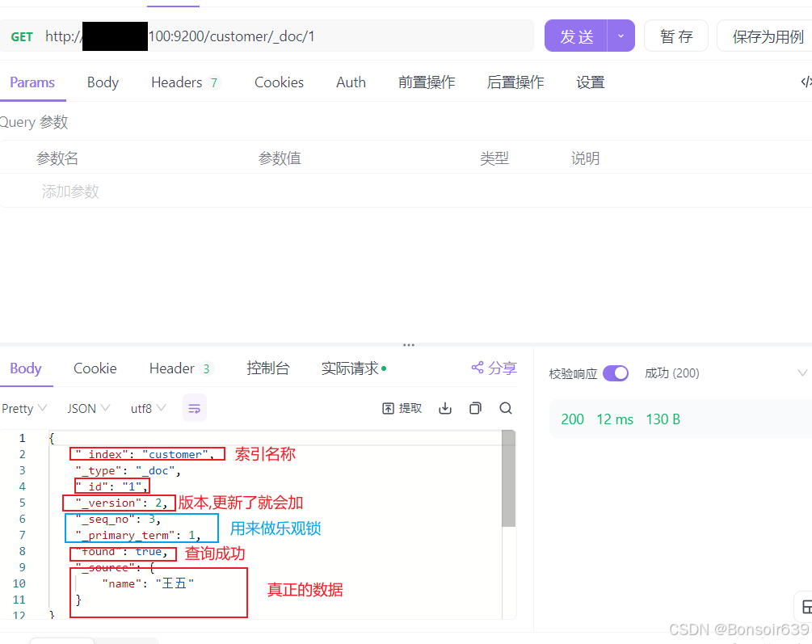The width and height of the screenshot is (812, 644).
Task: Click the 12 ms response time
Action: click(615, 419)
